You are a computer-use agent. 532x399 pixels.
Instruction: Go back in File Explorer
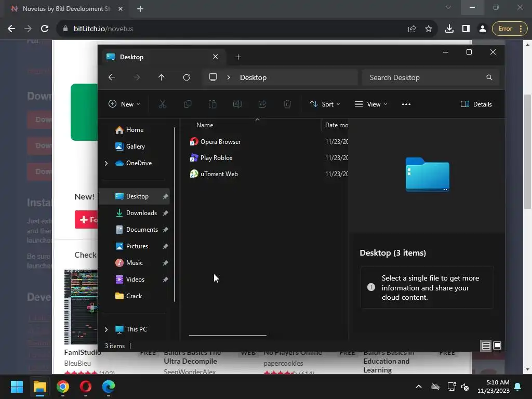pos(112,77)
